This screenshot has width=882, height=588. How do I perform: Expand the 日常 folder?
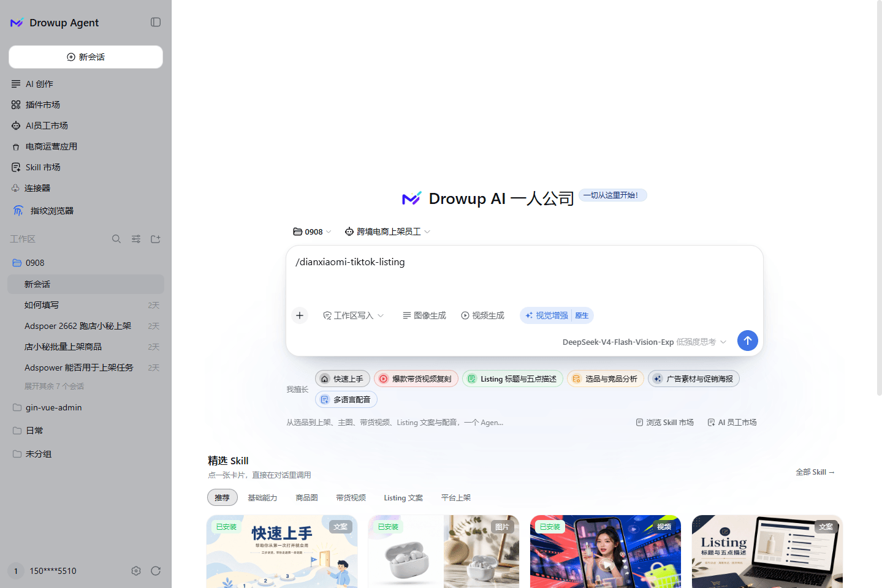point(86,431)
